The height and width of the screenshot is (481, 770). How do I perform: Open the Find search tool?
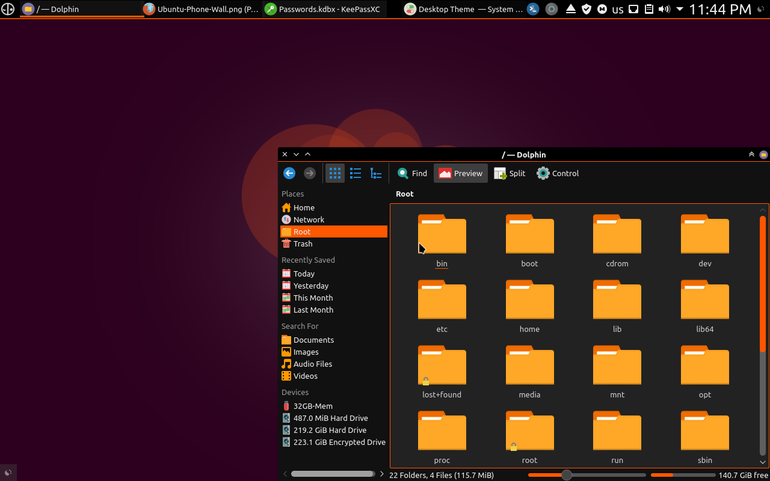click(412, 173)
